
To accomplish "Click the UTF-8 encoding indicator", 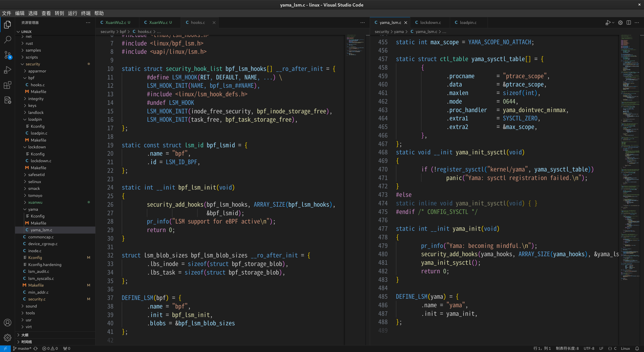I will coord(589,348).
